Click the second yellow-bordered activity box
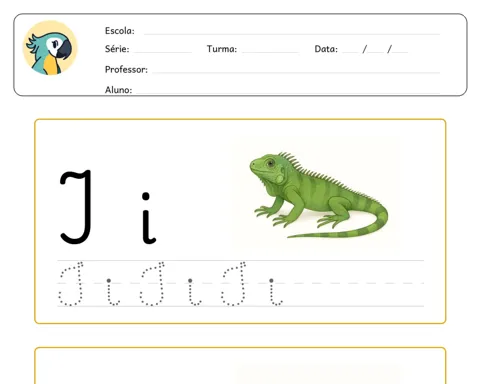Screen dimensions: 480x384 click(240, 365)
